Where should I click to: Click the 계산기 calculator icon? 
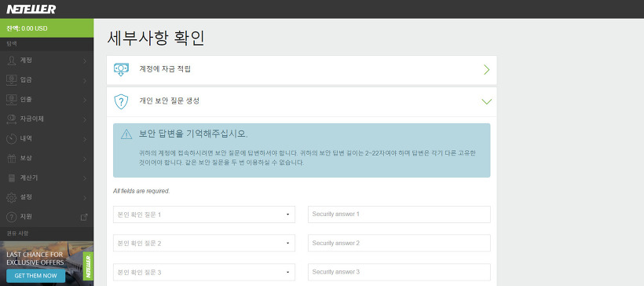12,178
